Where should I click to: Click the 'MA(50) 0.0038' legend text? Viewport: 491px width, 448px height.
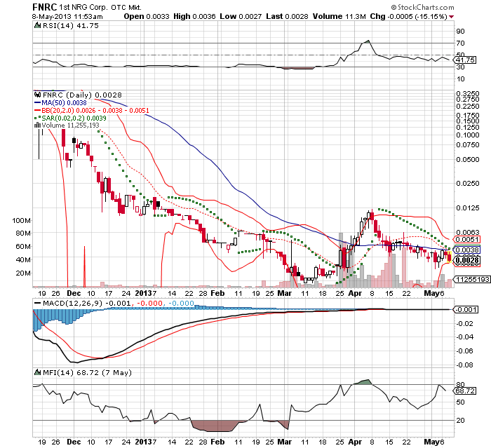(64, 102)
